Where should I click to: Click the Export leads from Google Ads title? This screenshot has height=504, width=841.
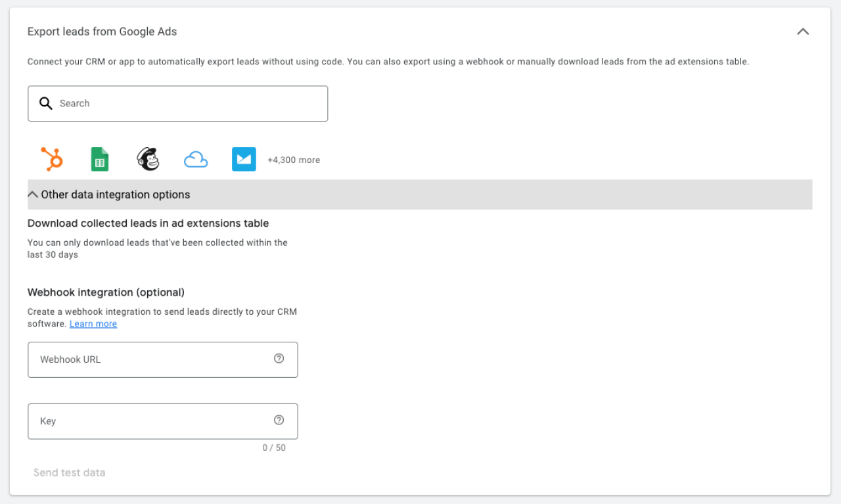(x=102, y=32)
